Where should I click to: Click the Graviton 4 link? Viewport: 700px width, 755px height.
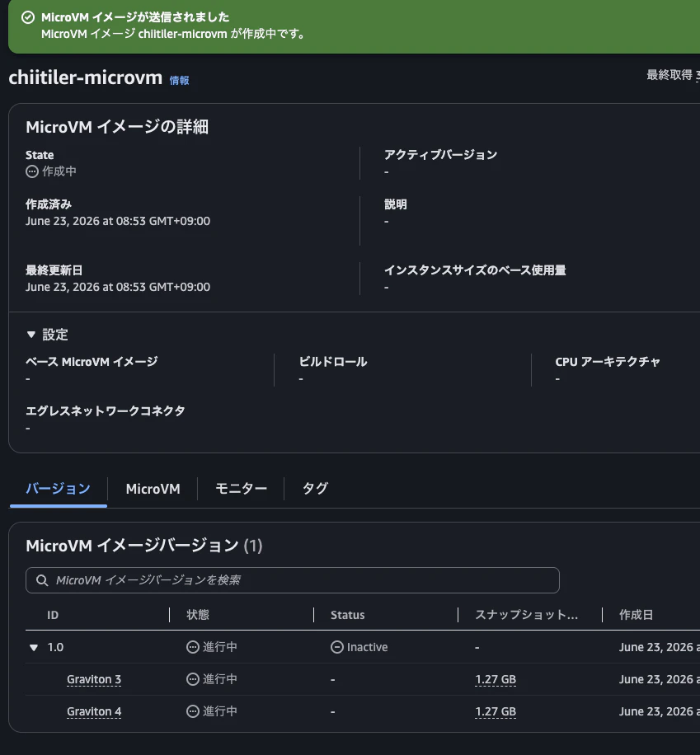coord(94,711)
